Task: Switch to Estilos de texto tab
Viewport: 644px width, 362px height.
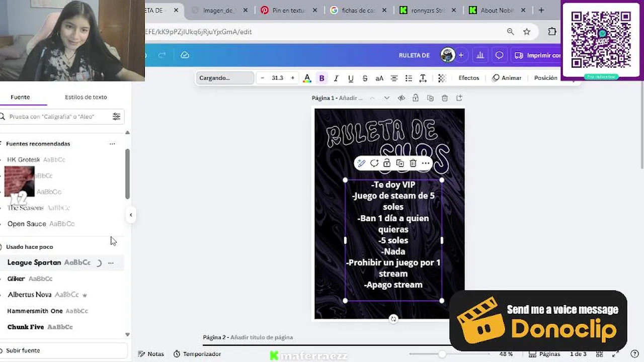Action: coord(86,97)
